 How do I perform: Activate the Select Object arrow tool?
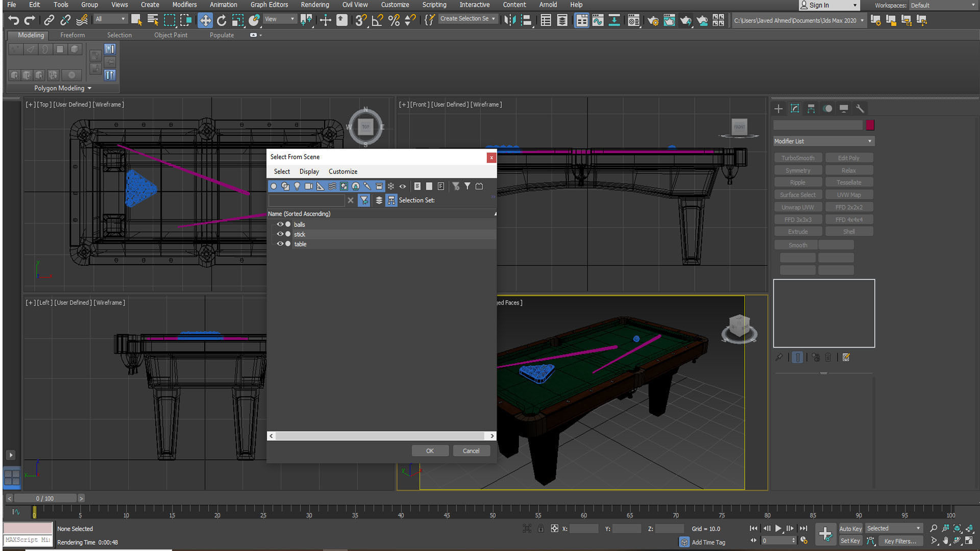(136, 20)
